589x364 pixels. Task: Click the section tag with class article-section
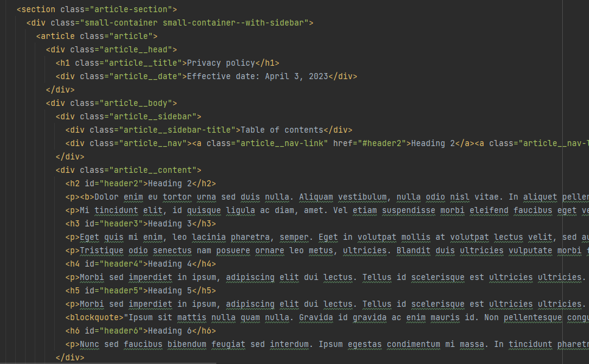click(96, 10)
